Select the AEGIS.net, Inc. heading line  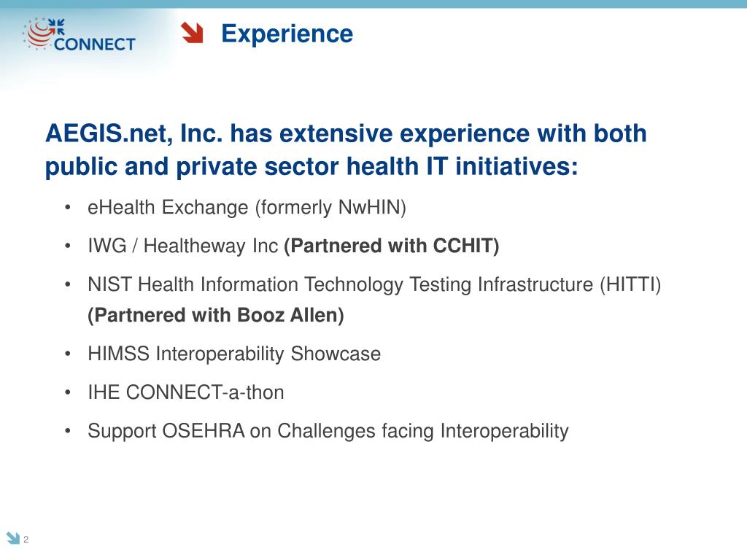(x=346, y=133)
